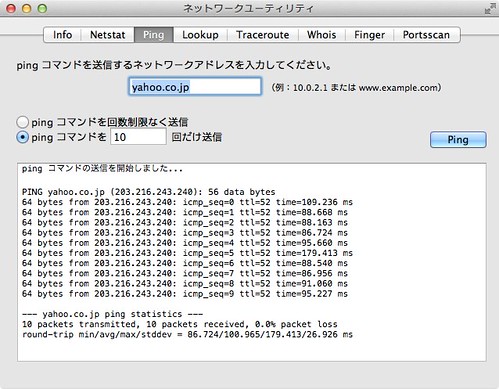The image size is (499, 389).
Task: Select unlimited ping sending radio button
Action: pos(22,122)
